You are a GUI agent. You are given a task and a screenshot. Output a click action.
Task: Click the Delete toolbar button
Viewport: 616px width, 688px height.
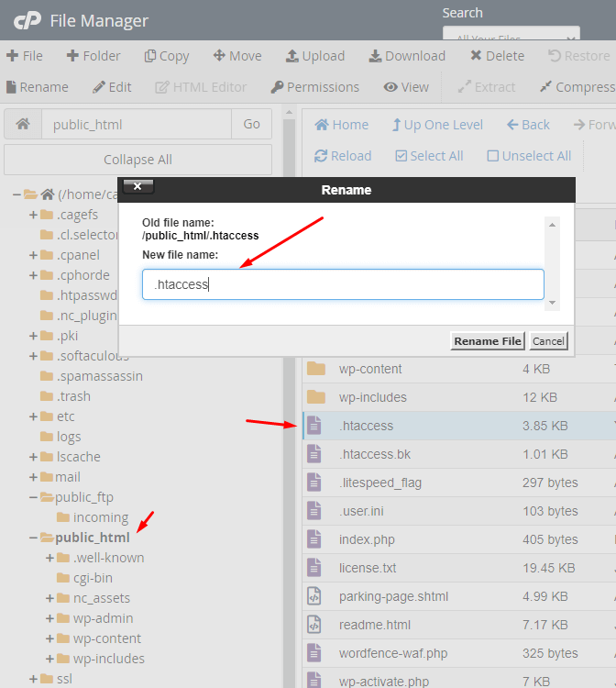pyautogui.click(x=497, y=56)
